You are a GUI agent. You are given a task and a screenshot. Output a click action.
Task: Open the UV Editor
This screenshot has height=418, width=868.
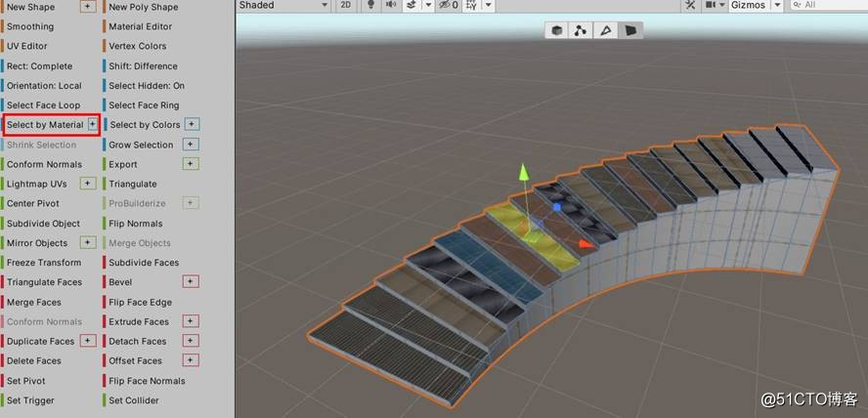pos(27,47)
